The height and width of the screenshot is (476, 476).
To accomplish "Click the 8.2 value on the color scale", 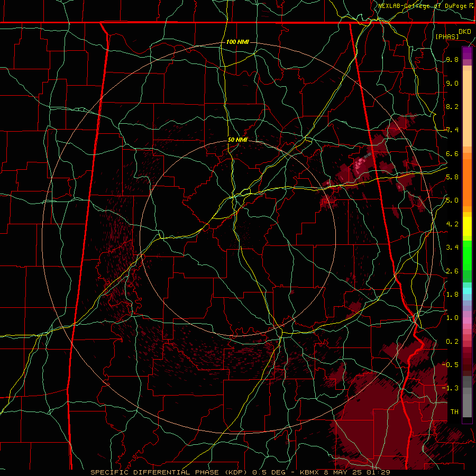I will [x=452, y=106].
